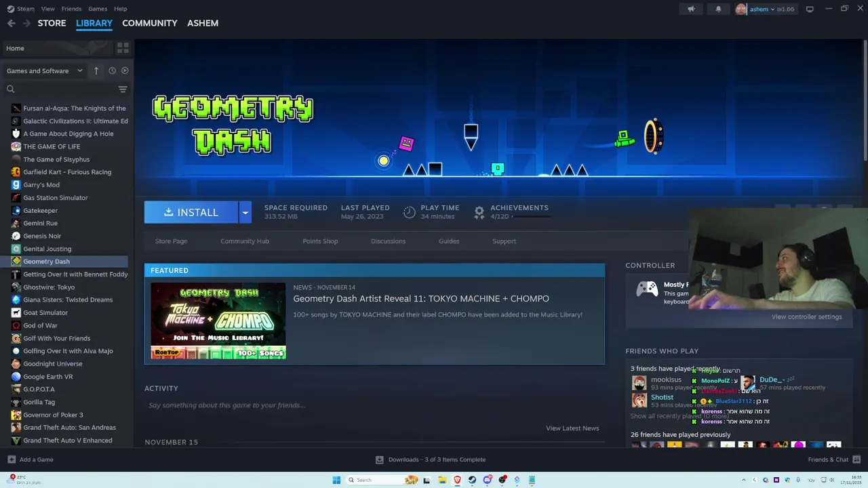Click the achievements progress bar
This screenshot has height=488, width=868.
click(x=531, y=217)
